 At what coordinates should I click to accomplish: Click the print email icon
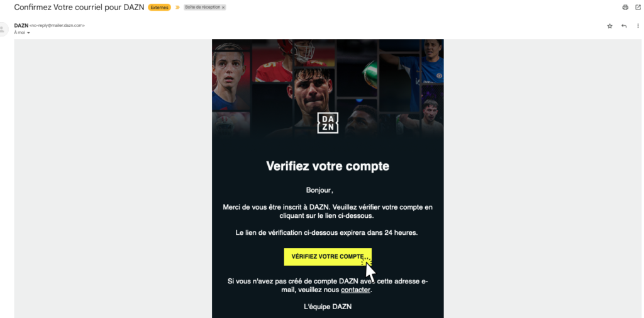click(x=625, y=8)
